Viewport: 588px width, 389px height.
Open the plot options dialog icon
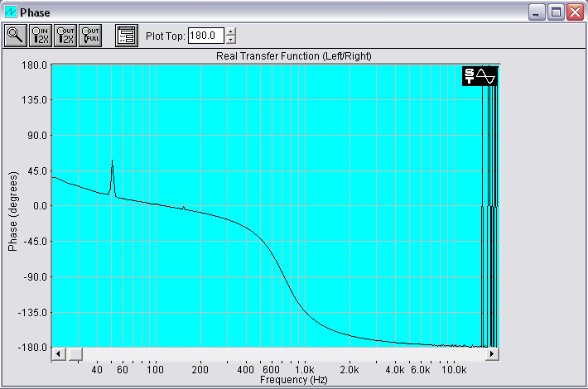tap(126, 35)
